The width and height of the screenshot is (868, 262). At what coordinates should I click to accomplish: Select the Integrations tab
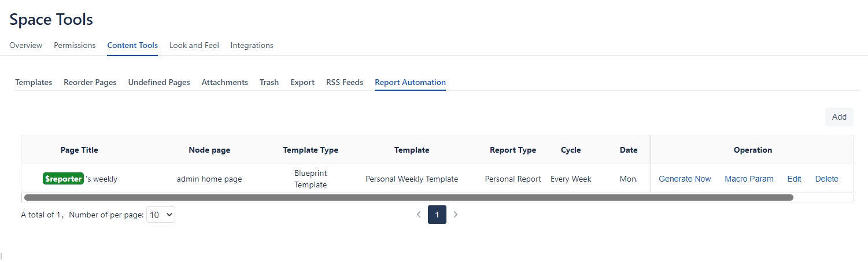click(x=252, y=45)
